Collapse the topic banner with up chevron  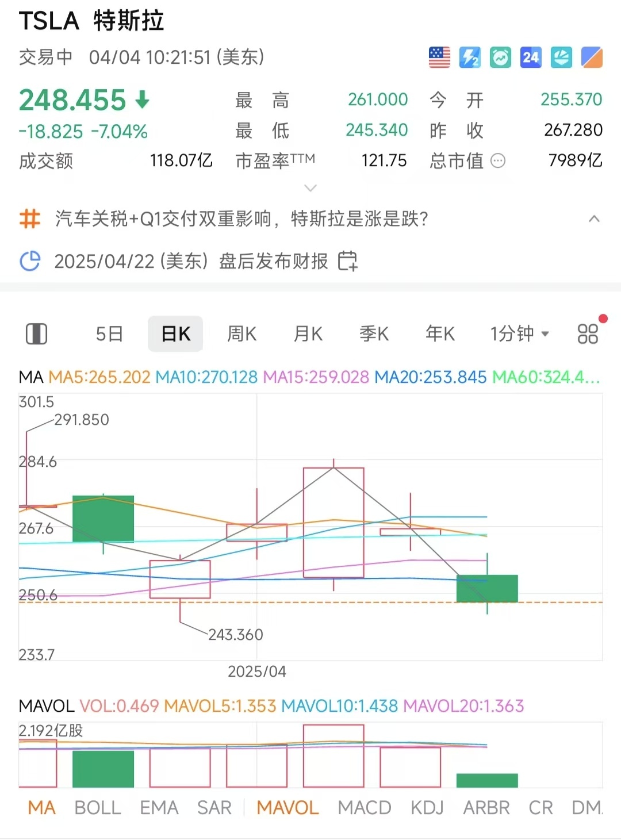594,219
